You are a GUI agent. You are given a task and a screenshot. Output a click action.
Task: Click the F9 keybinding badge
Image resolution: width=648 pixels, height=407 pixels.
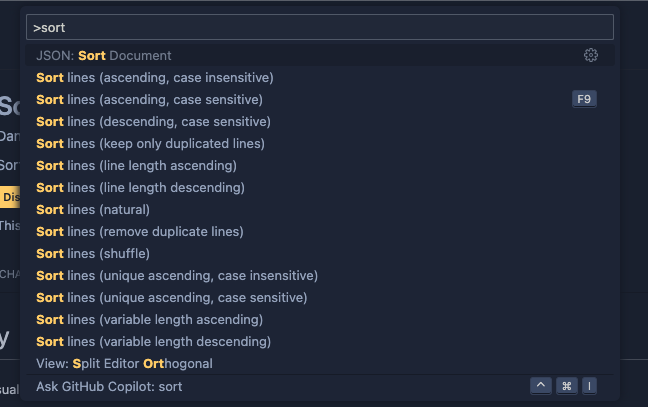[x=584, y=99]
